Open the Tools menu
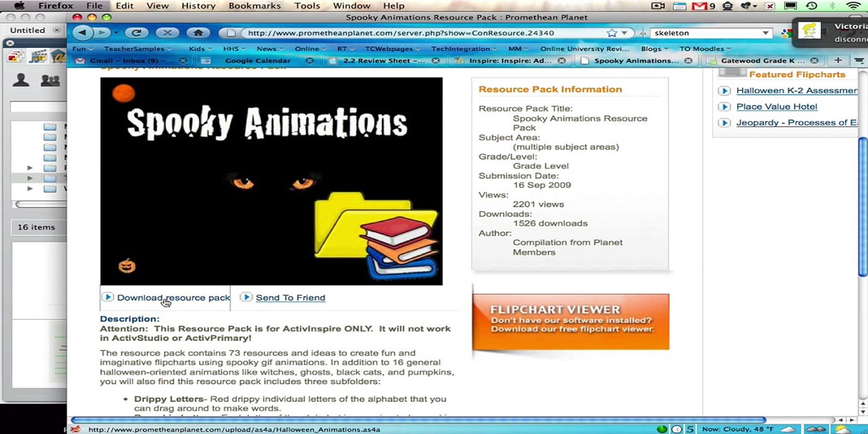Image resolution: width=868 pixels, height=434 pixels. coord(307,6)
